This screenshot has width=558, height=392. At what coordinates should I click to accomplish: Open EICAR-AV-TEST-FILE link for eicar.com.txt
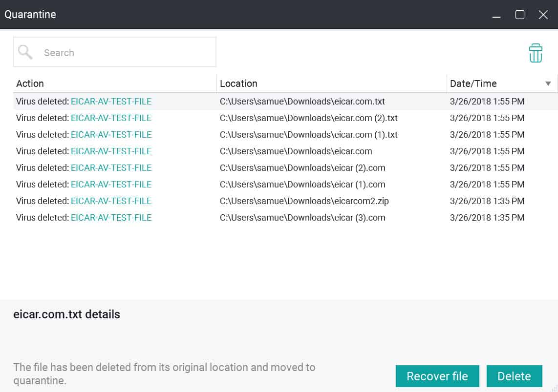click(111, 101)
